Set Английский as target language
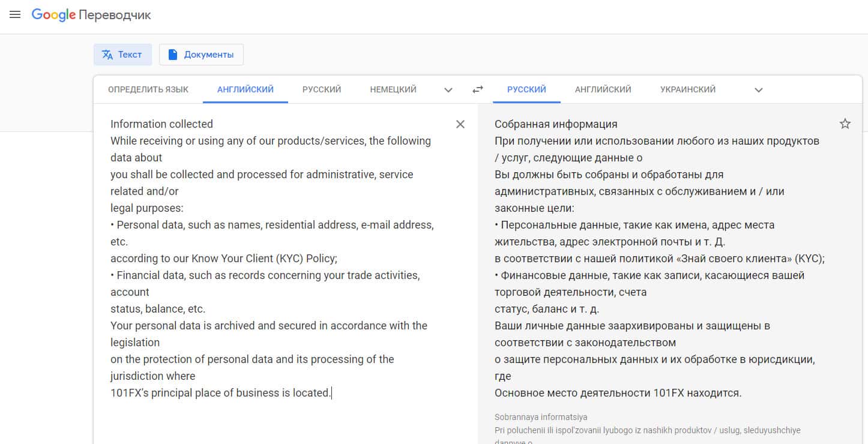The width and height of the screenshot is (868, 444). [x=603, y=89]
